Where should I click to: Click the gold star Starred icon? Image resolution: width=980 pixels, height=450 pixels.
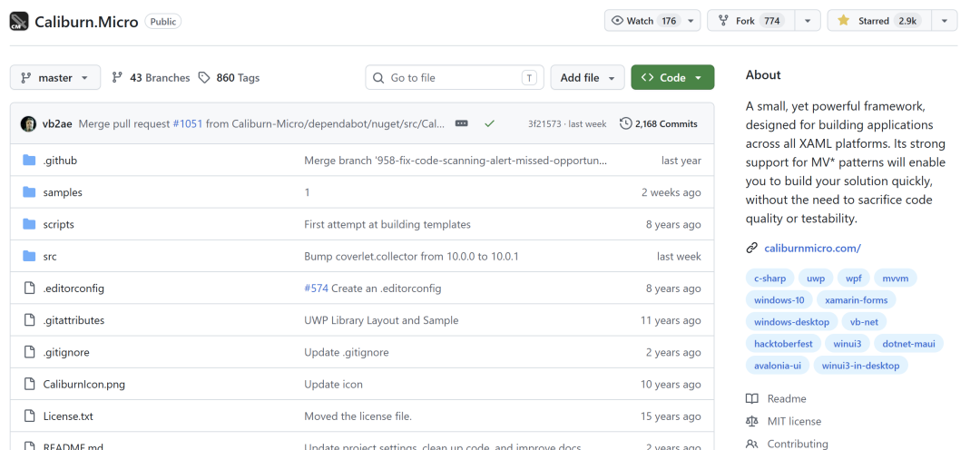pyautogui.click(x=843, y=21)
